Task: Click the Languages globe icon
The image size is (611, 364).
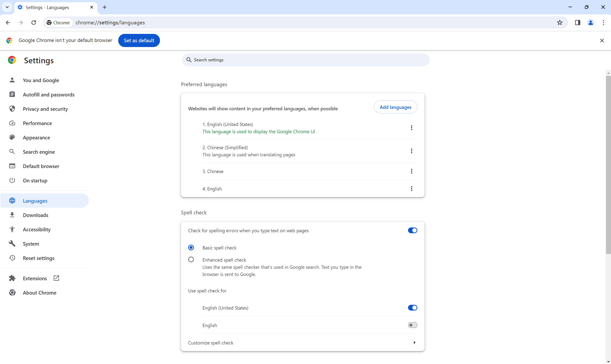Action: (12, 201)
